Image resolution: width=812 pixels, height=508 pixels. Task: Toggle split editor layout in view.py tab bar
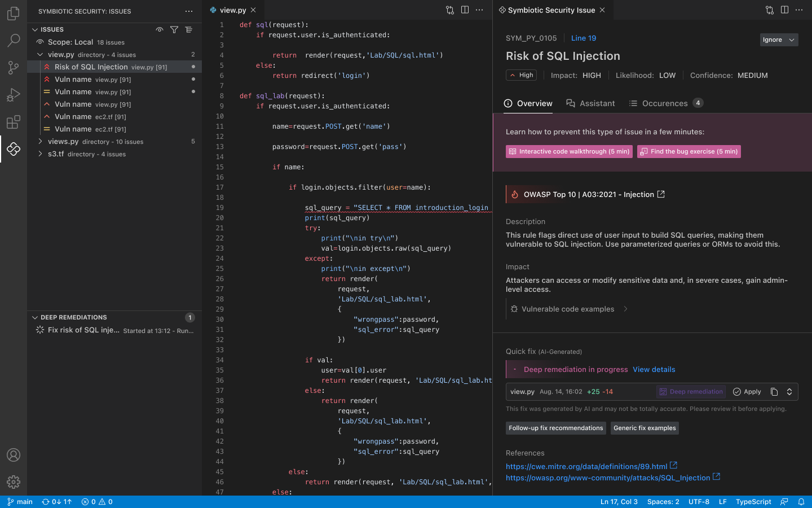[465, 10]
